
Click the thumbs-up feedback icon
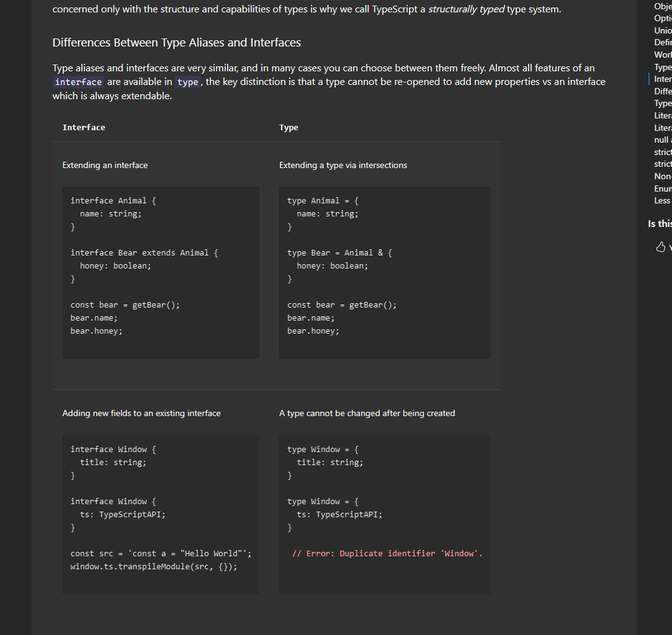point(660,247)
